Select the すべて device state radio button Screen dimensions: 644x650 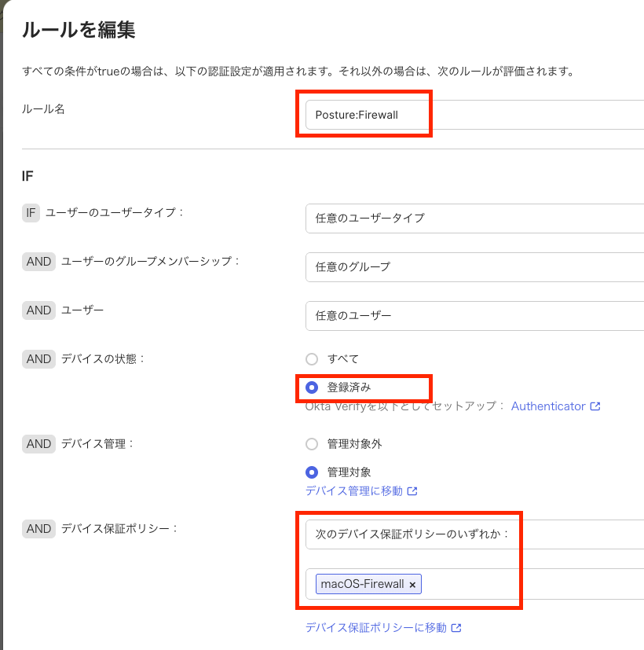click(312, 359)
